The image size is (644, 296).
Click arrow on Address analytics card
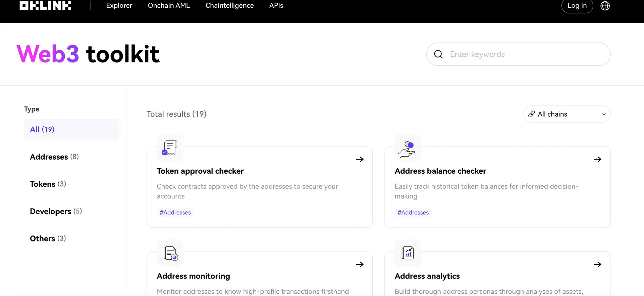597,264
